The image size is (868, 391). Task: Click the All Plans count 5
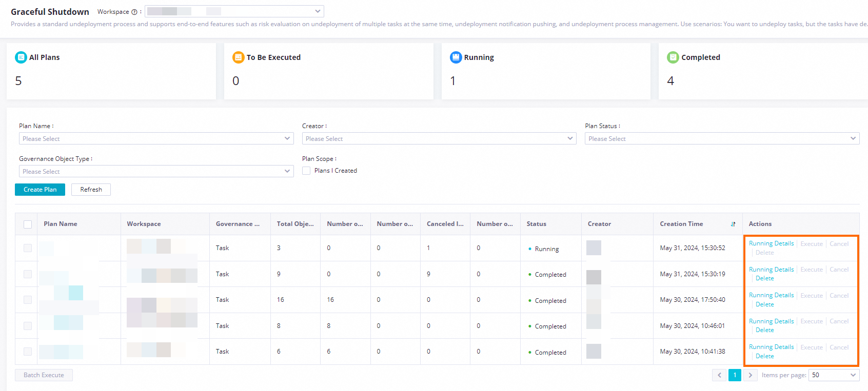point(18,81)
